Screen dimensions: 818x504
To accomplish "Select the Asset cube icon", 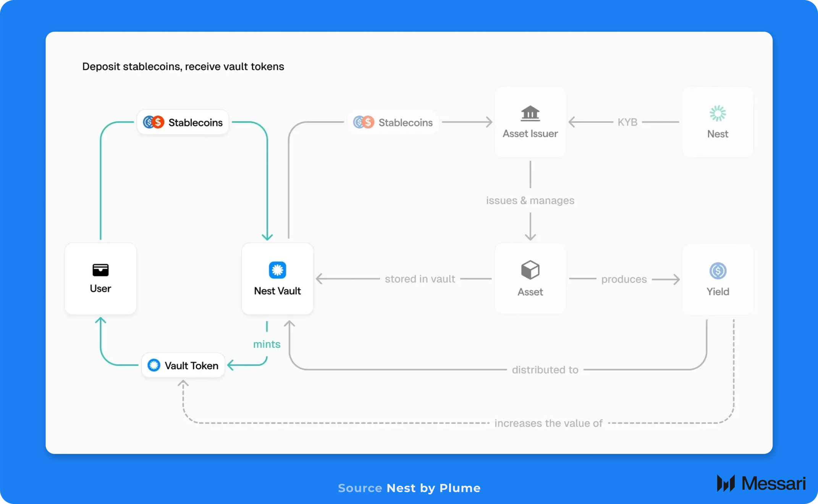I will tap(530, 270).
